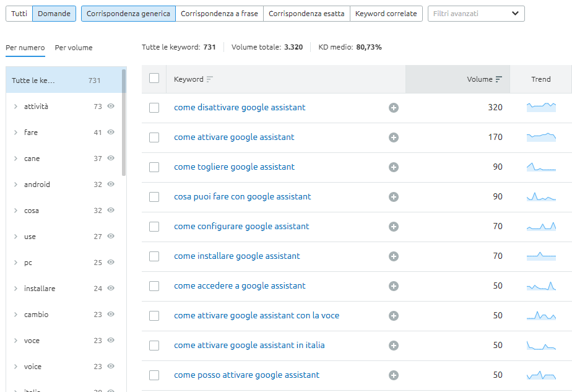The width and height of the screenshot is (572, 392).
Task: Open 'cosa puoi fare con google assistant' link
Action: (242, 196)
